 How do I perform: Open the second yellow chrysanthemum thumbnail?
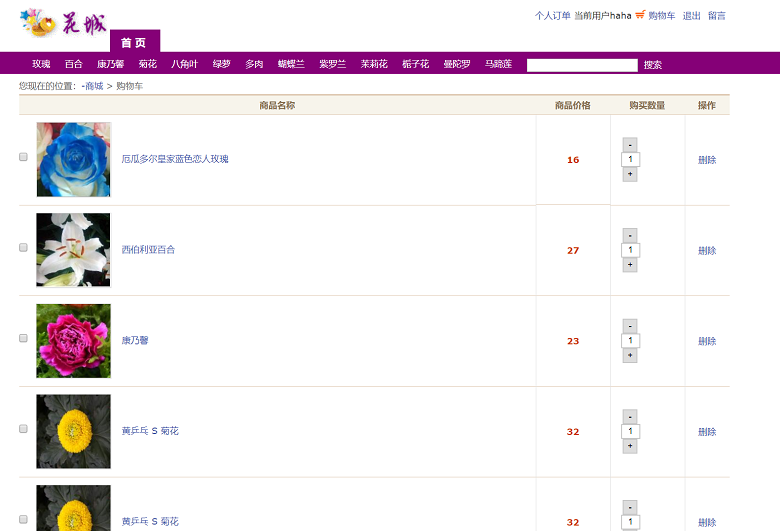(x=74, y=508)
